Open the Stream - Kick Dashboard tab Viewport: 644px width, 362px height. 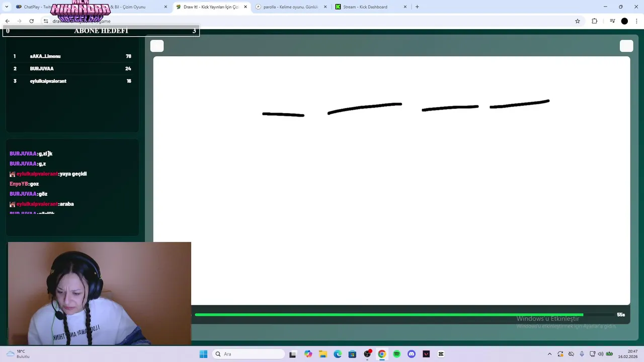371,7
